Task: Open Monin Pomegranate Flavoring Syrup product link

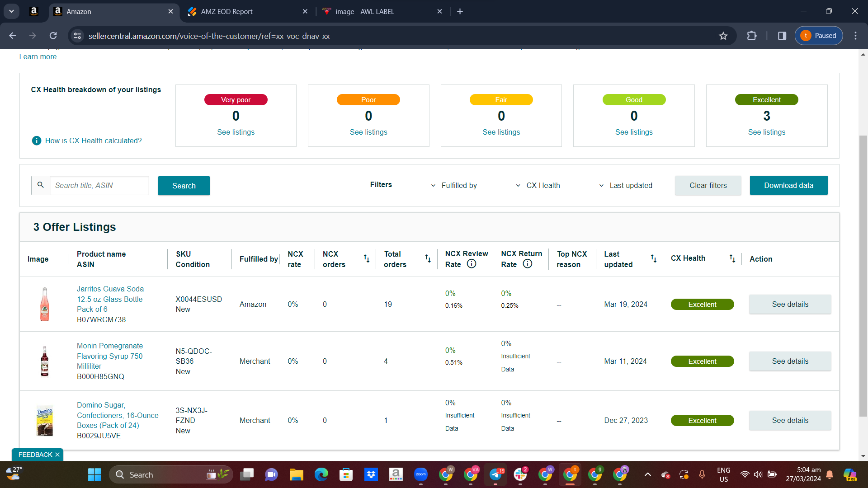Action: (x=110, y=356)
